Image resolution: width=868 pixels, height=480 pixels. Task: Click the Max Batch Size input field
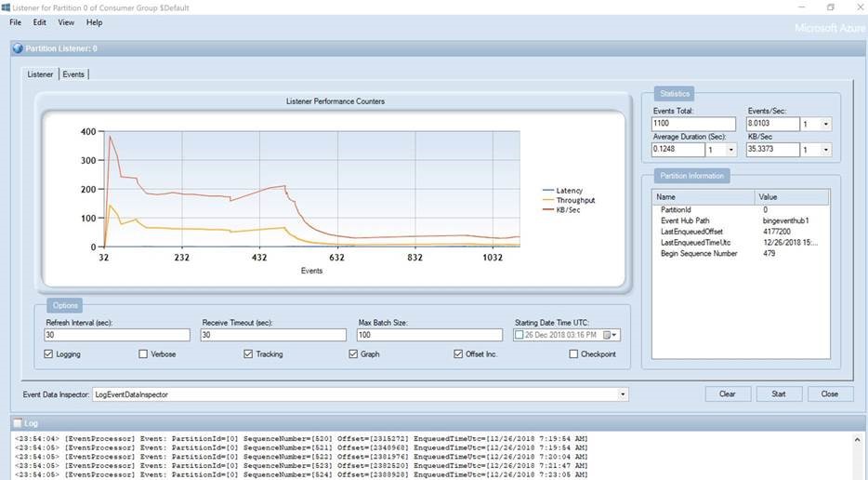(429, 335)
